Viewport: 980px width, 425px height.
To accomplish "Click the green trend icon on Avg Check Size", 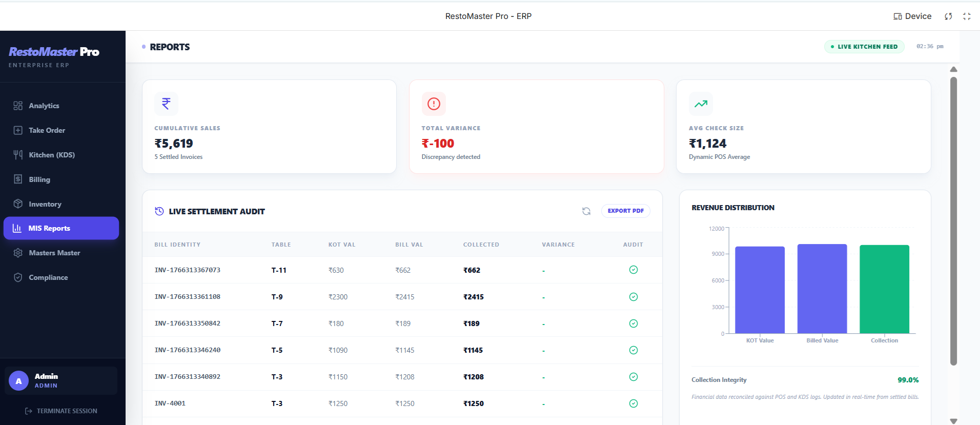I will pyautogui.click(x=701, y=104).
